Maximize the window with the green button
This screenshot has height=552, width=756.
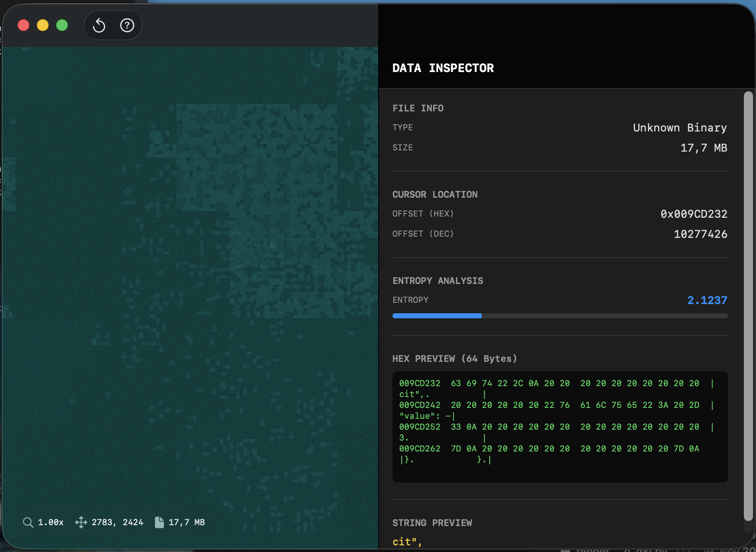[62, 26]
